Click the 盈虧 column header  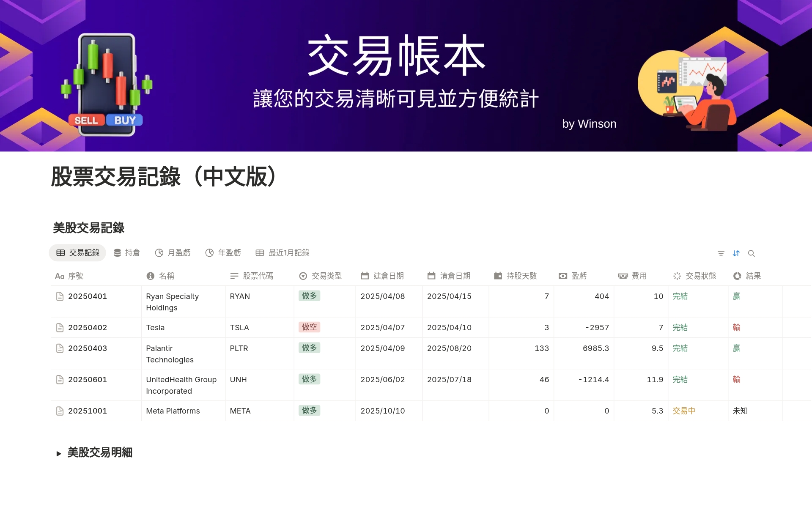579,276
